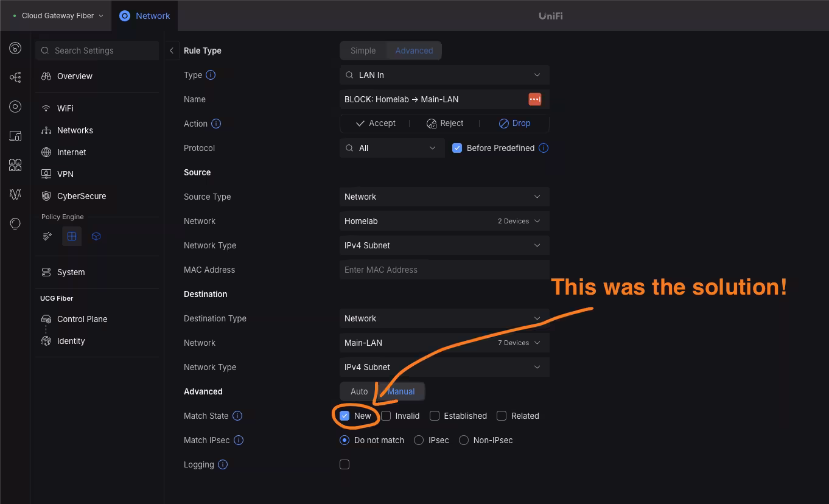The height and width of the screenshot is (504, 829).
Task: Open the CyberSecure section in sidebar
Action: tap(81, 196)
